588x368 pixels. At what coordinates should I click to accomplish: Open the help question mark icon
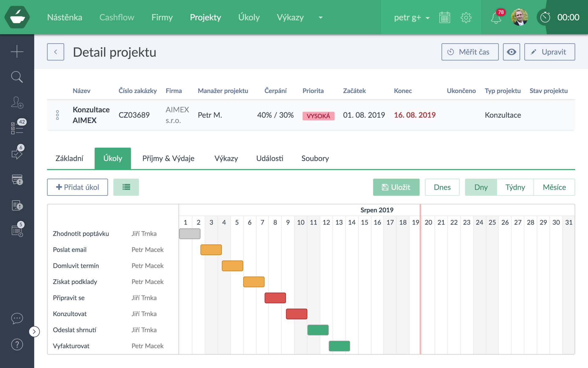click(x=17, y=344)
